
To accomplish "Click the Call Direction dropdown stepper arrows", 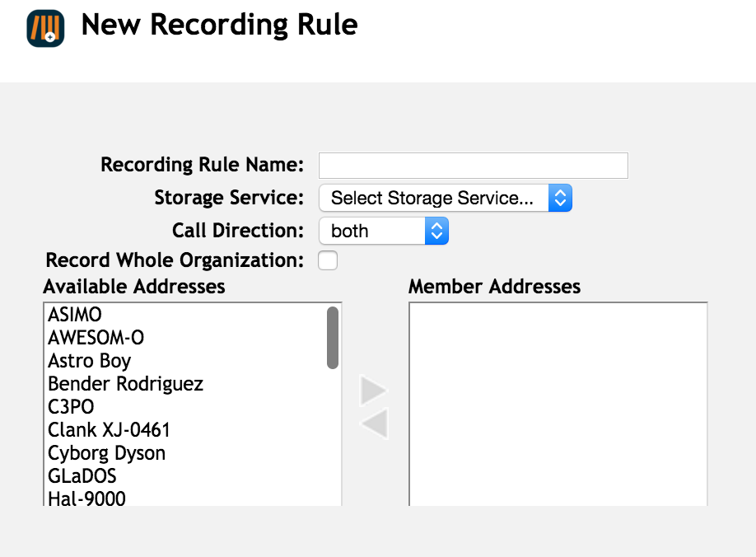I will click(437, 231).
